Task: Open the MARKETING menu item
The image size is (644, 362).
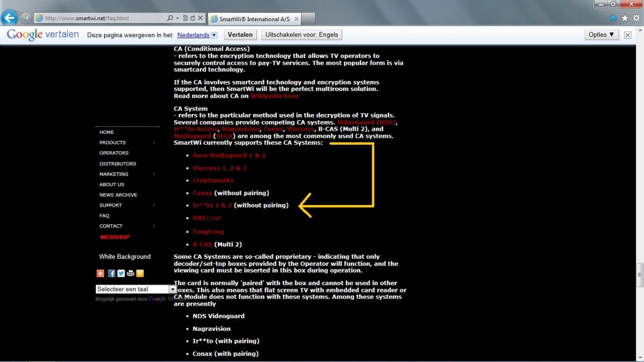Action: coord(114,174)
